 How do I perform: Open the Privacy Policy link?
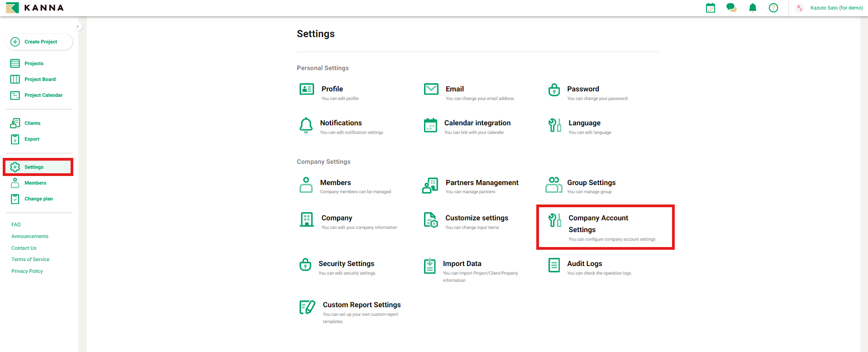pos(27,271)
